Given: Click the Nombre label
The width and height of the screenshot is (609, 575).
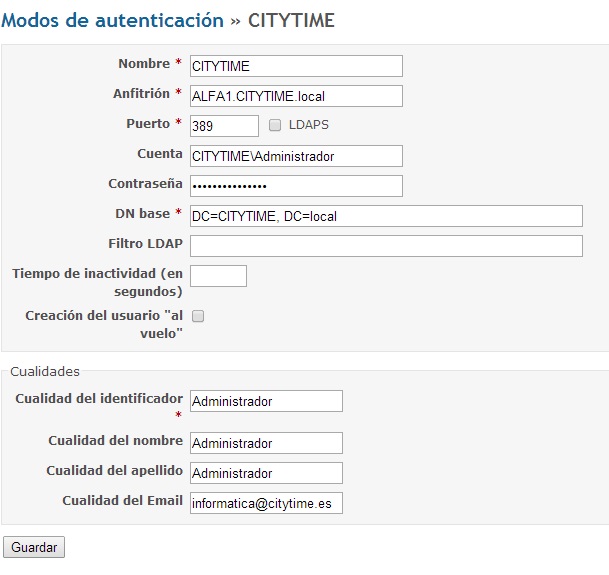Looking at the screenshot, I should [144, 63].
